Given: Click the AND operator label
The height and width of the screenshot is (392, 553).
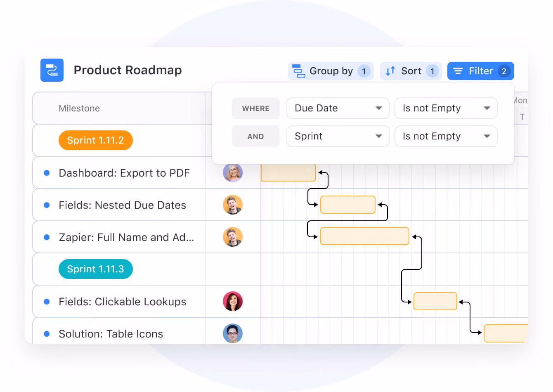Looking at the screenshot, I should (256, 136).
